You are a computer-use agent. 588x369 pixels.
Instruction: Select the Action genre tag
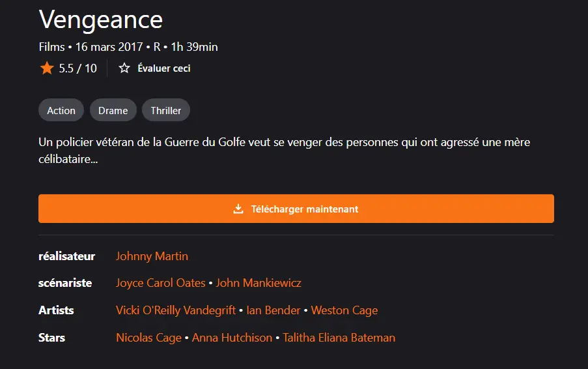[61, 110]
